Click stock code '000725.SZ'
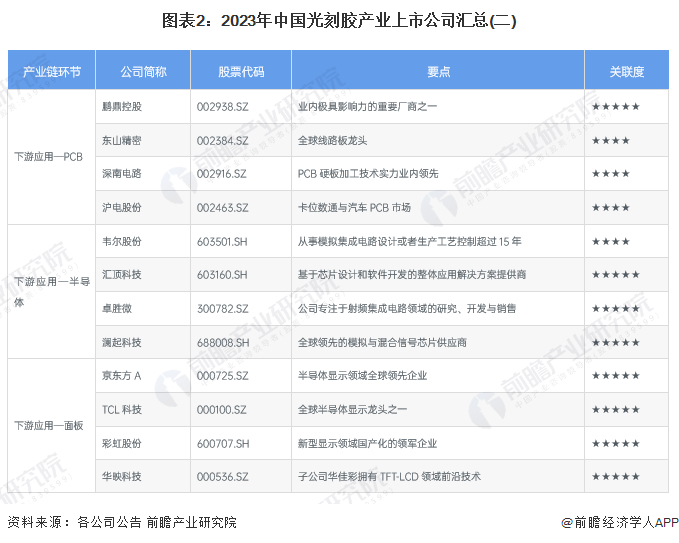679x543 pixels. point(223,375)
